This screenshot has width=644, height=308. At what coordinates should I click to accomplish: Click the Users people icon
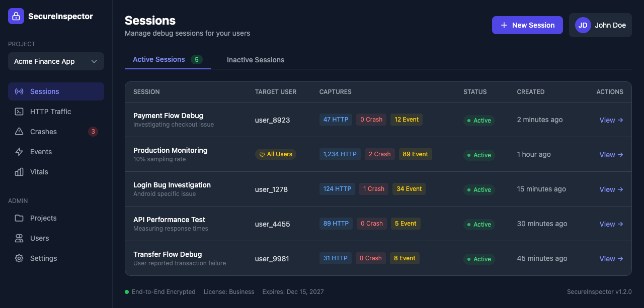[19, 238]
